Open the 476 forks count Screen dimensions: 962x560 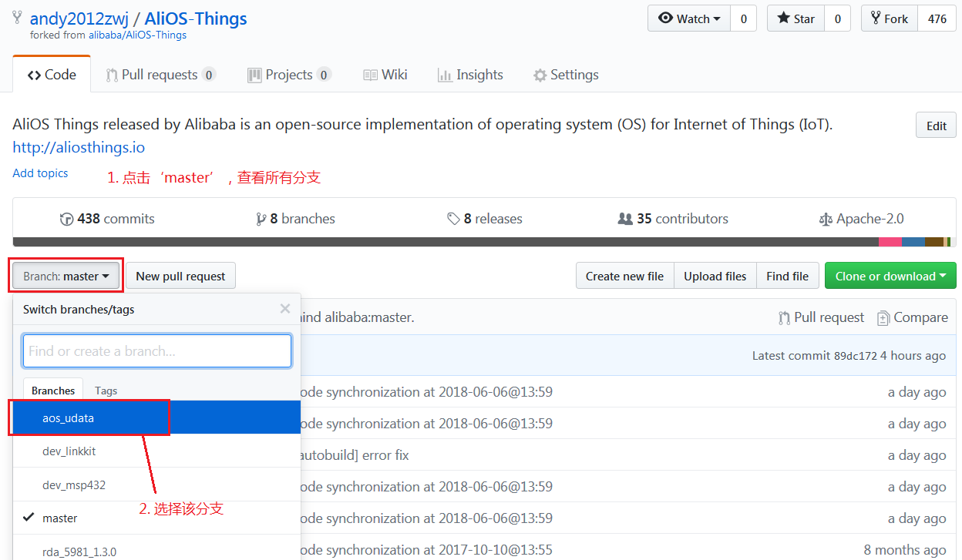pyautogui.click(x=937, y=18)
